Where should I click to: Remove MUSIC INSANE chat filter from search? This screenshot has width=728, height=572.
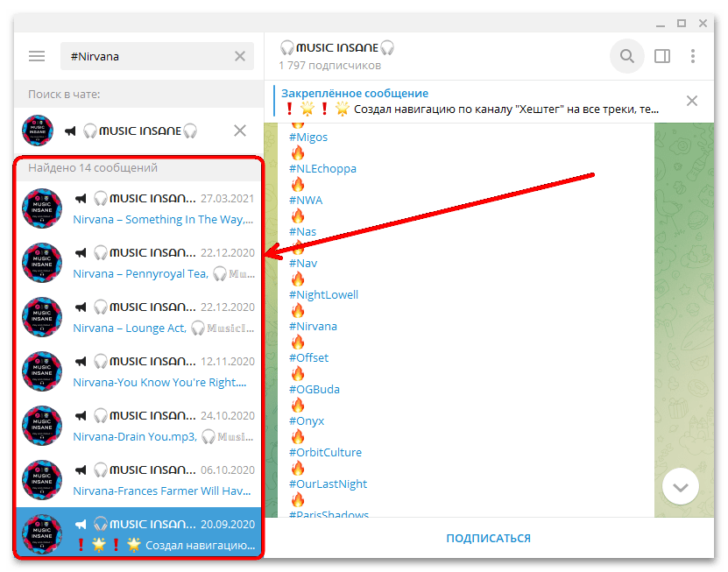click(240, 131)
